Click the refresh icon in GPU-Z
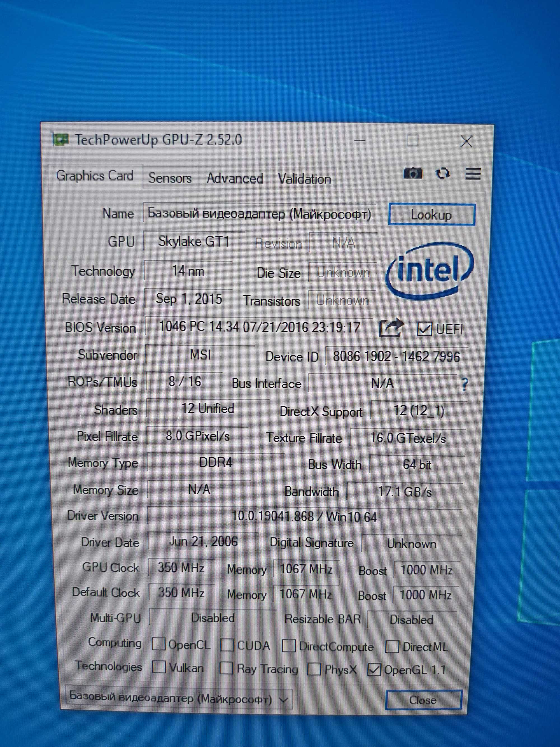560x747 pixels. pyautogui.click(x=443, y=174)
